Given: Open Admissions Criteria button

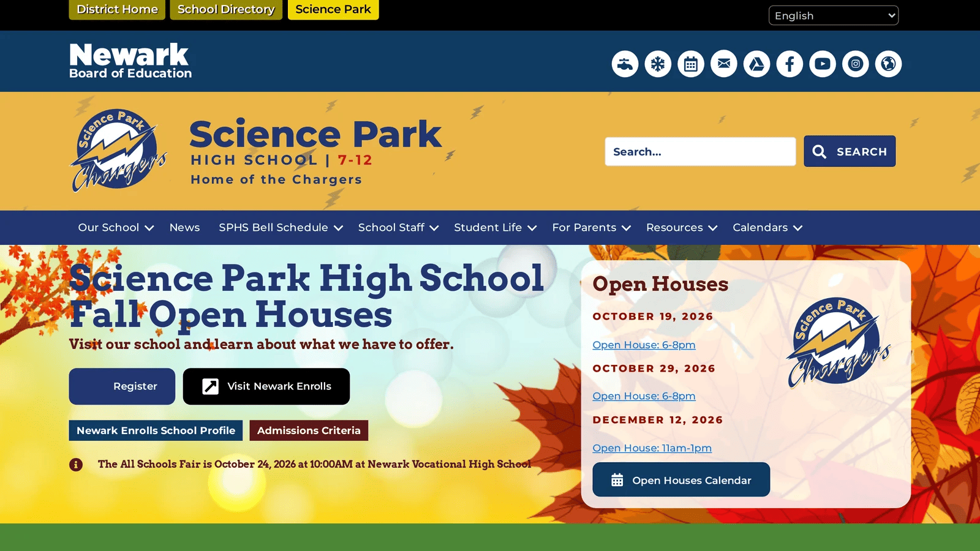Looking at the screenshot, I should [x=309, y=430].
